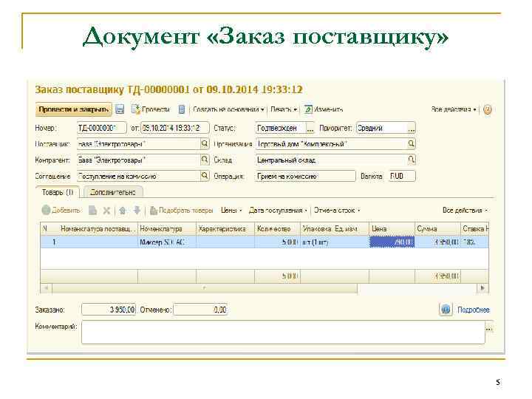The width and height of the screenshot is (532, 399).
Task: Click the Сумма column header
Action: click(x=437, y=229)
